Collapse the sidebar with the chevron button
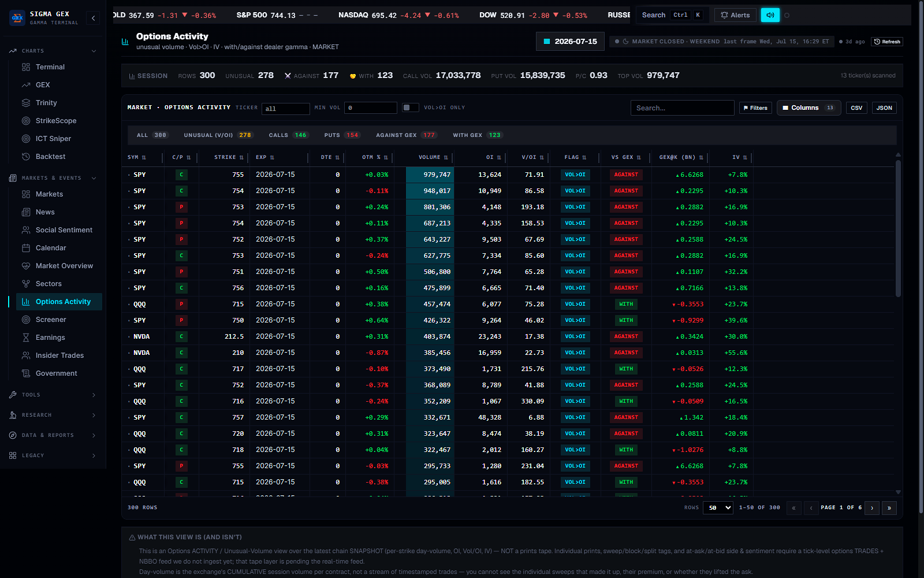Screen dimensions: 924x578 click(93, 18)
